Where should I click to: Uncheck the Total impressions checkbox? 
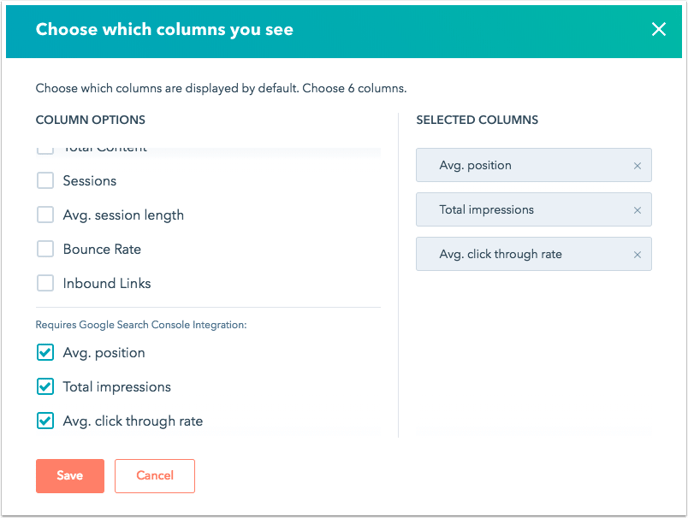coord(45,386)
